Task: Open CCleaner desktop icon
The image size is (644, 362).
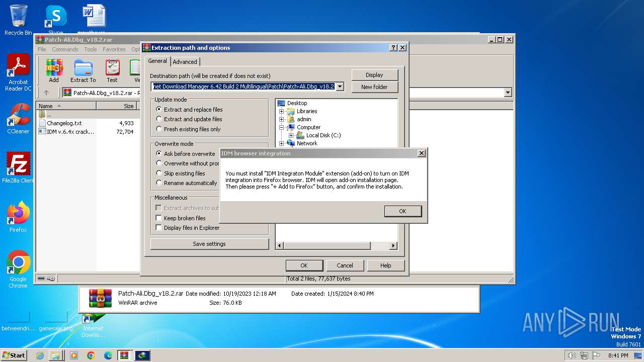Action: (18, 119)
